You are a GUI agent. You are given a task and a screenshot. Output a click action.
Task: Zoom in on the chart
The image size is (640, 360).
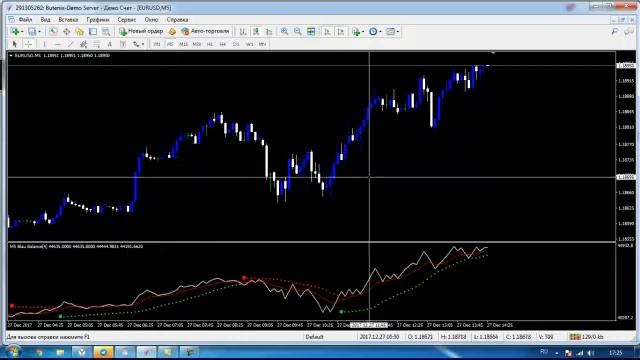coord(284,31)
